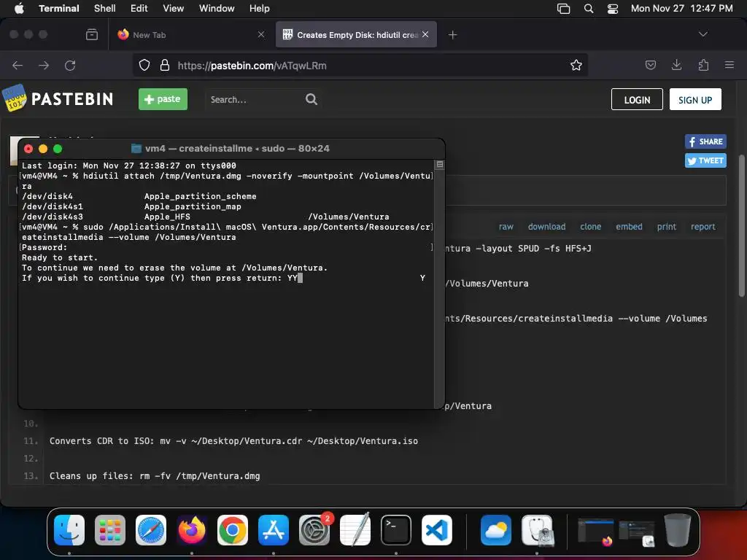Open the Edit menu
This screenshot has width=747, height=560.
[x=139, y=8]
